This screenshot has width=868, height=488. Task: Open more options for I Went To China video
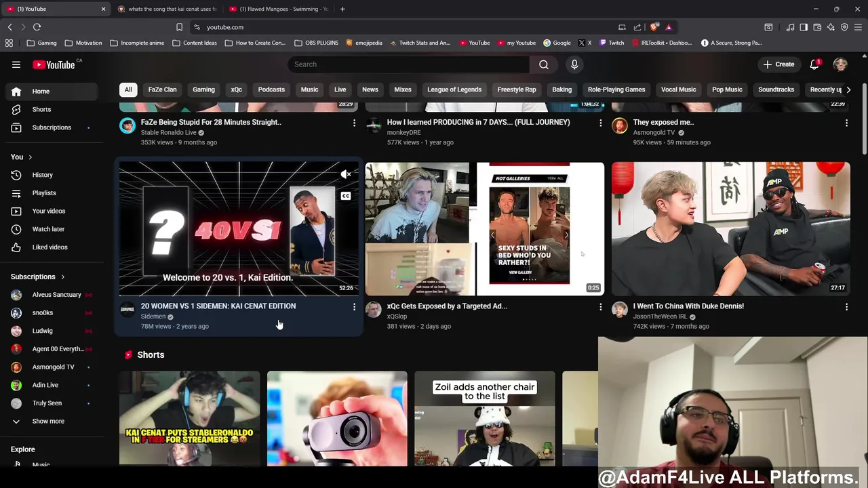click(x=846, y=306)
